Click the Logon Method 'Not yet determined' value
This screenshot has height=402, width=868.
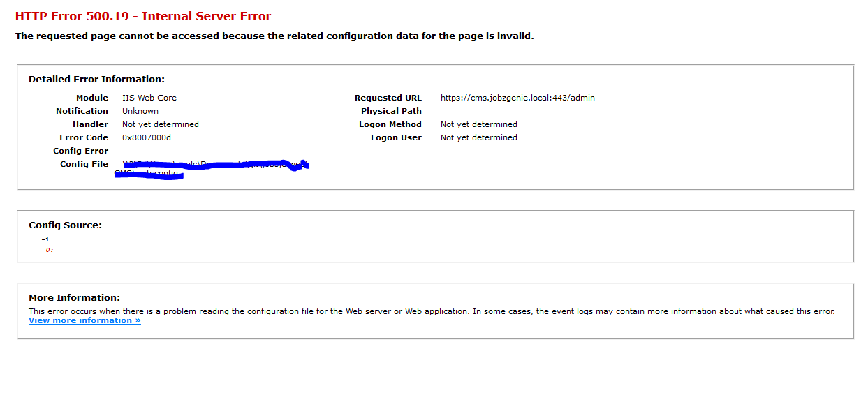coord(479,124)
